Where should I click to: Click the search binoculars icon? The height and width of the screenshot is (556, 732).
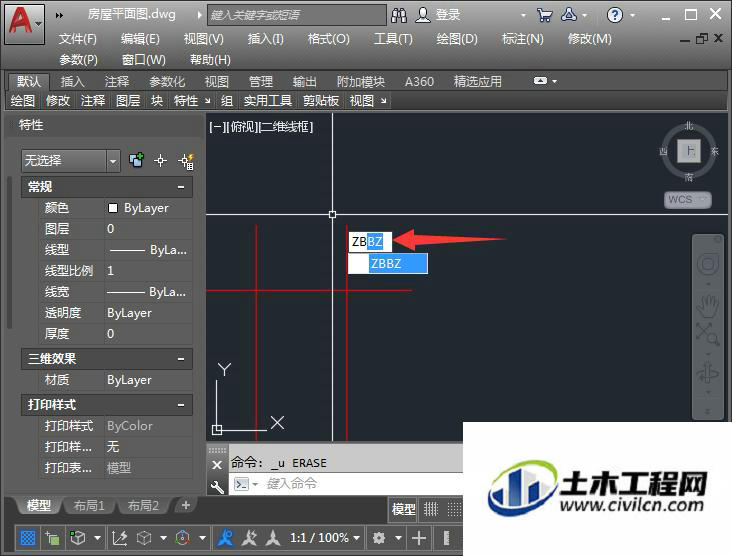pyautogui.click(x=399, y=15)
